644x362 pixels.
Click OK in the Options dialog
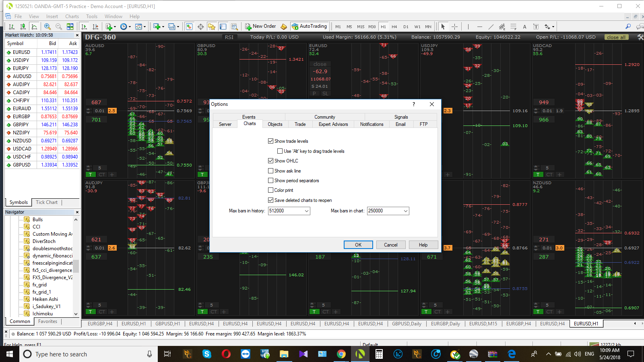[x=358, y=245]
